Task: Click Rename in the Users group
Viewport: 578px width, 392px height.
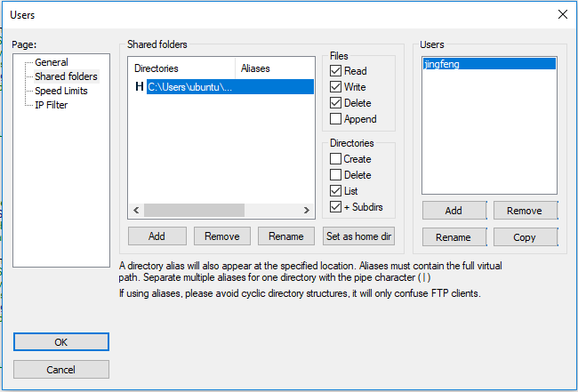Action: click(454, 237)
